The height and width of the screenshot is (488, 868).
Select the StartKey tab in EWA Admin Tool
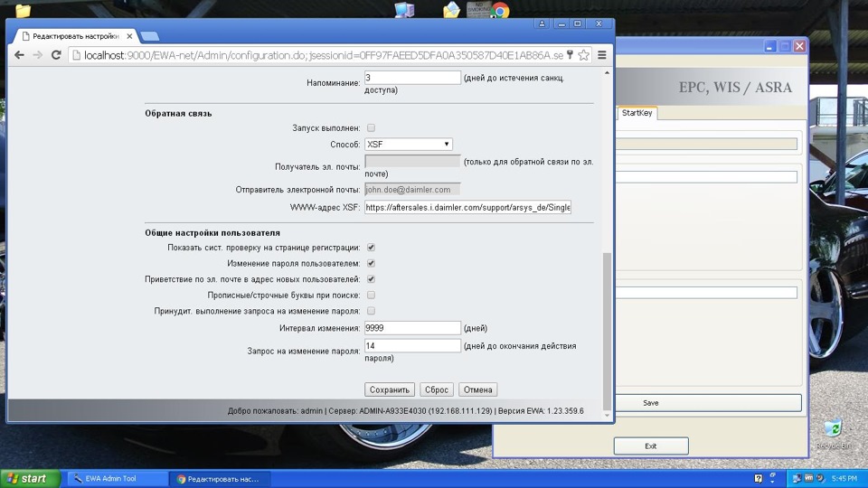637,113
